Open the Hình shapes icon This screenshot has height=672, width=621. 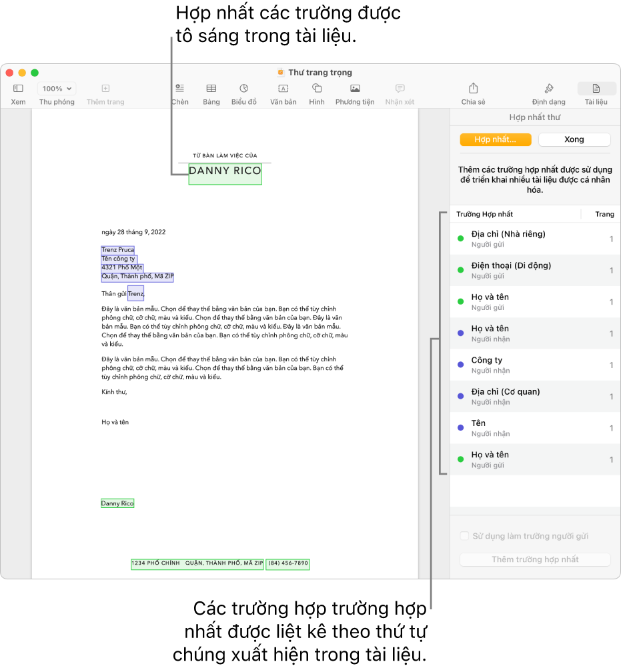tap(317, 88)
